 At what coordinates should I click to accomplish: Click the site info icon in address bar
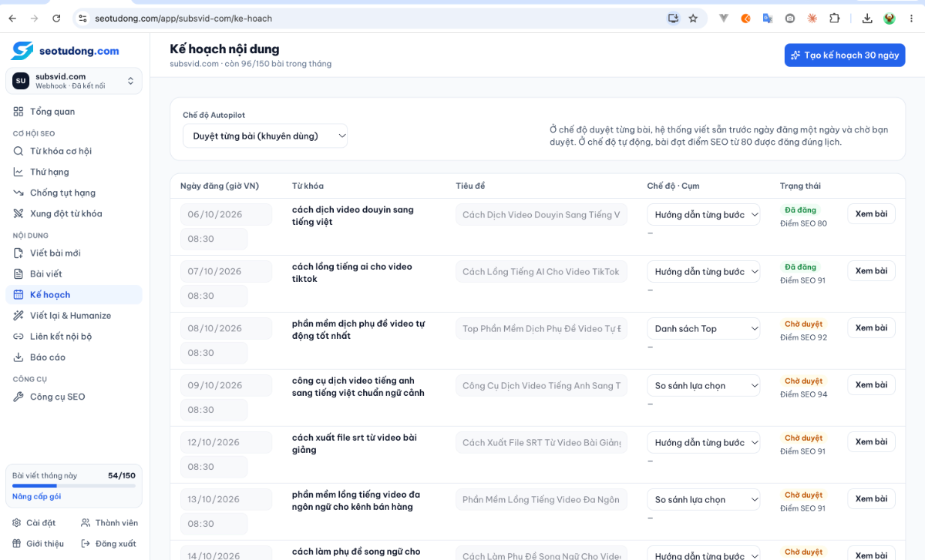pos(83,18)
